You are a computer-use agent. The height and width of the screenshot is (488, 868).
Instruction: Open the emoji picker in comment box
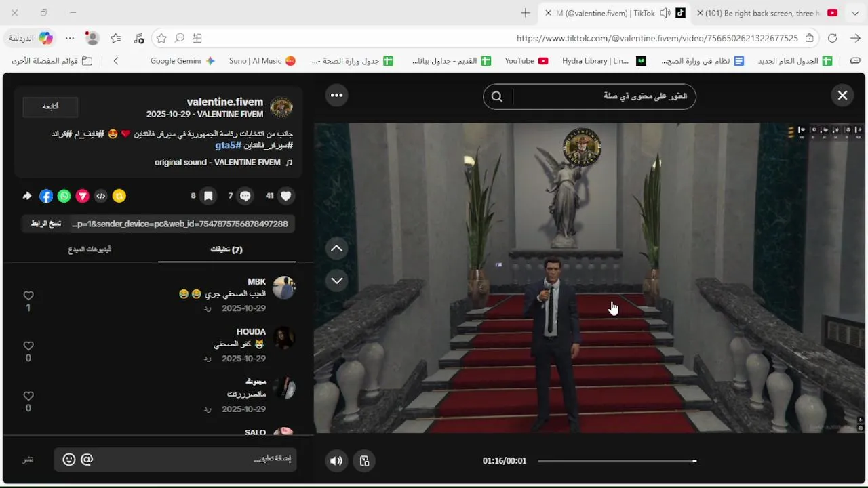69,460
